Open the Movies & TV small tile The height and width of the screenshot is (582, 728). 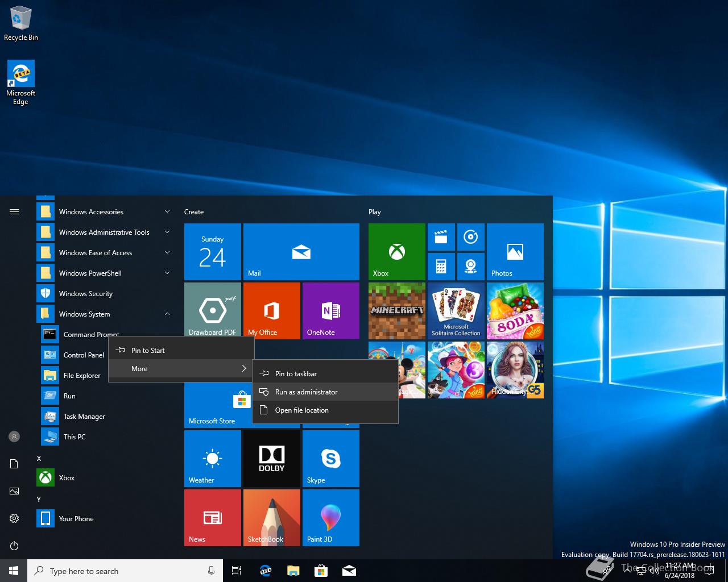point(441,236)
